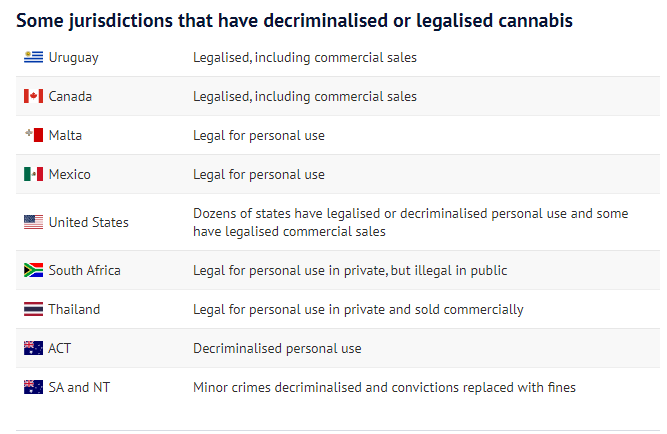The height and width of the screenshot is (434, 667).
Task: Click the South Africa flag icon
Action: click(33, 270)
